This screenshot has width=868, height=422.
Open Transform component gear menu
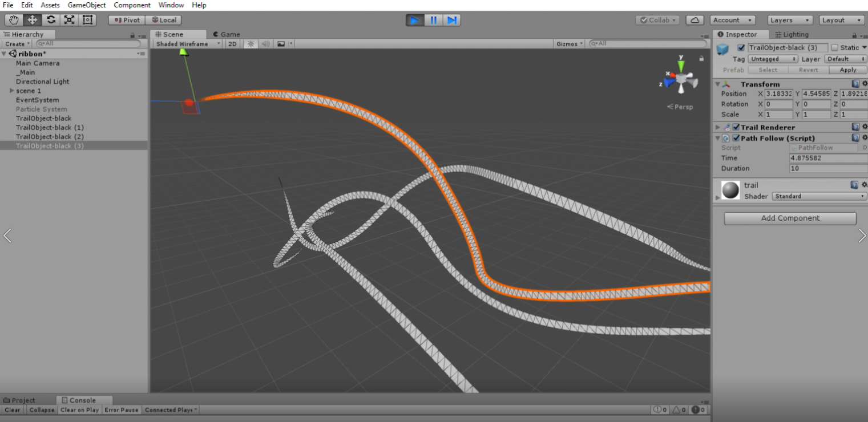point(864,84)
